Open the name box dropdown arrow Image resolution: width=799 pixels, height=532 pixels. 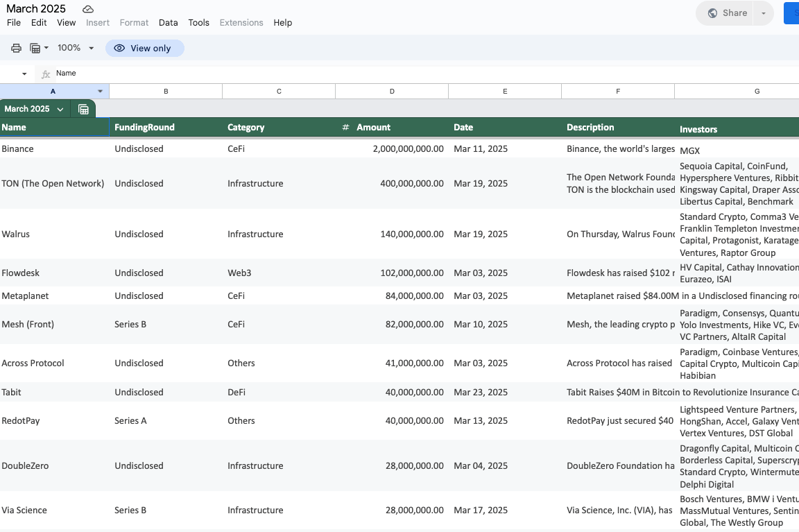[x=24, y=74]
